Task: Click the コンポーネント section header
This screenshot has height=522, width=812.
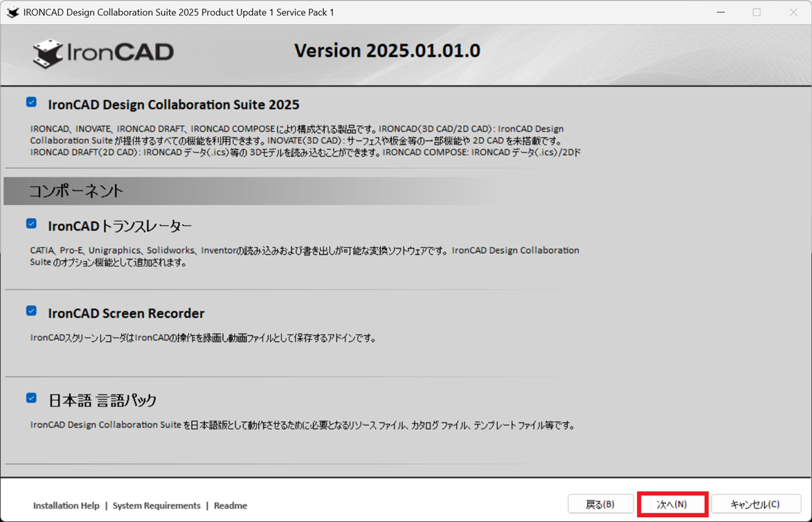Action: tap(76, 191)
